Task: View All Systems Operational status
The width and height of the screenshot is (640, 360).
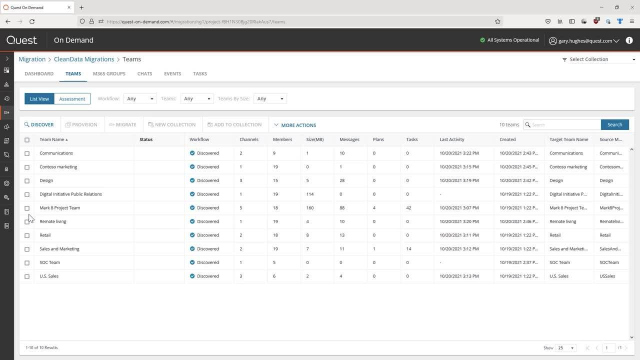Action: coord(509,40)
